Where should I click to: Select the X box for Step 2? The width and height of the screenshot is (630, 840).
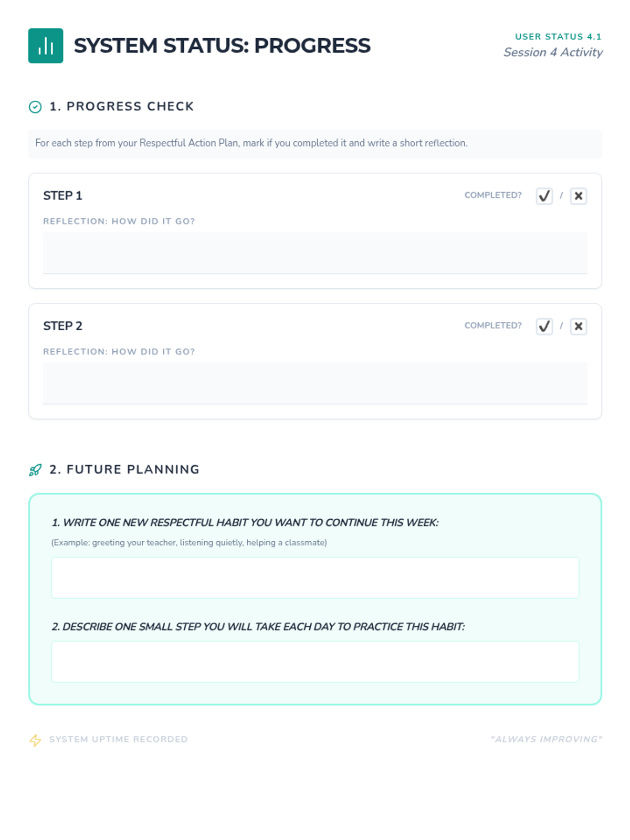tap(578, 327)
